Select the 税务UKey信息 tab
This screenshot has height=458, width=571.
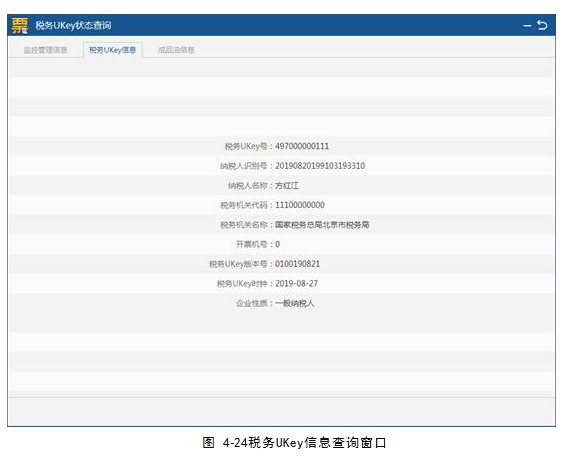tap(113, 50)
